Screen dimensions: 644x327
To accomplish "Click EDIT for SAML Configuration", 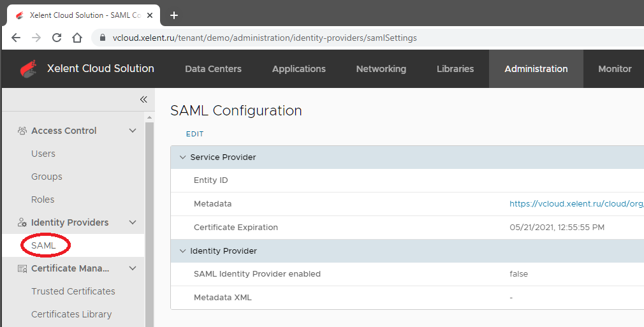I will coord(194,134).
